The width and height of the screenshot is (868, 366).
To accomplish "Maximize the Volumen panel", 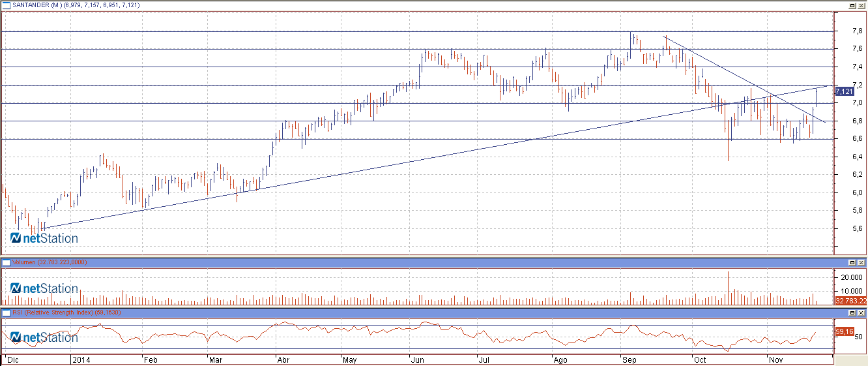I will click(852, 262).
